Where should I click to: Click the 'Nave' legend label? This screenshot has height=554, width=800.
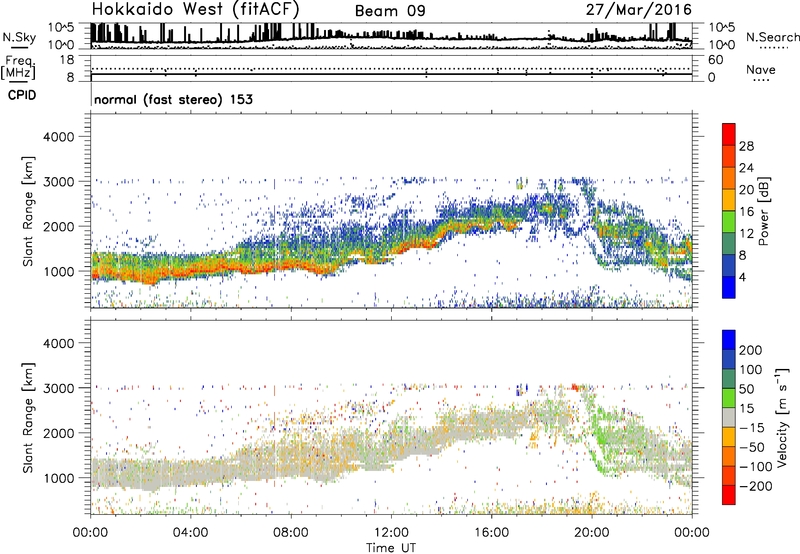tap(760, 70)
